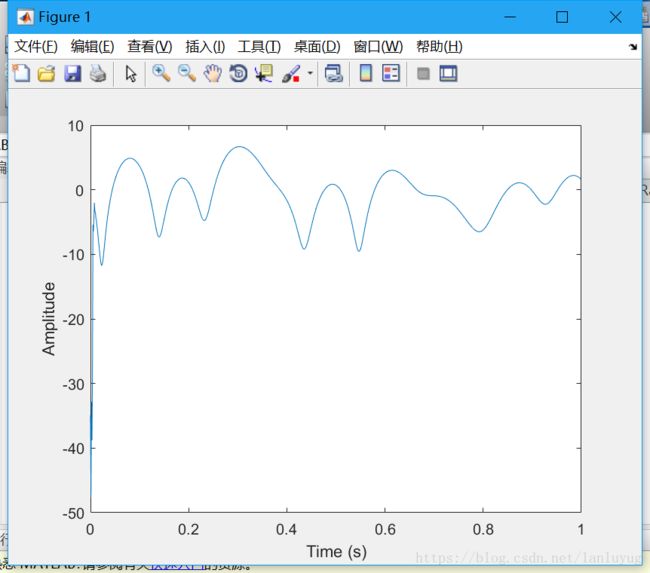Save the figure with floppy disk icon
This screenshot has width=650, height=573.
coord(73,73)
